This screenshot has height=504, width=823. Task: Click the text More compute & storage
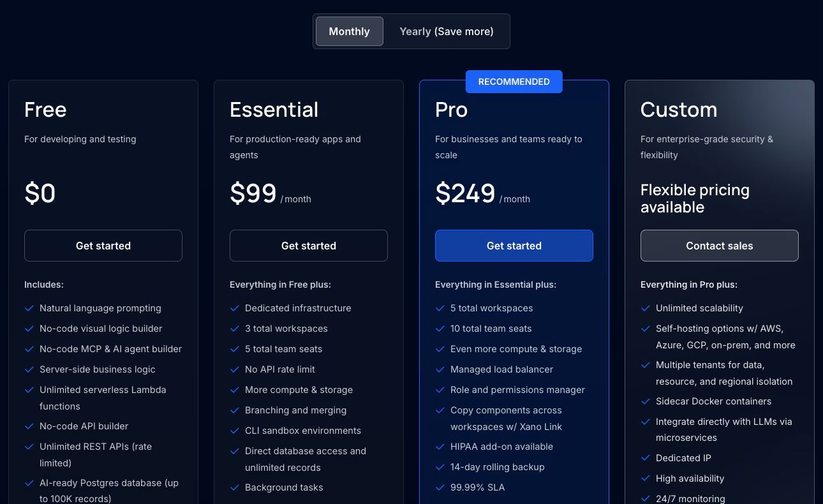coord(299,390)
